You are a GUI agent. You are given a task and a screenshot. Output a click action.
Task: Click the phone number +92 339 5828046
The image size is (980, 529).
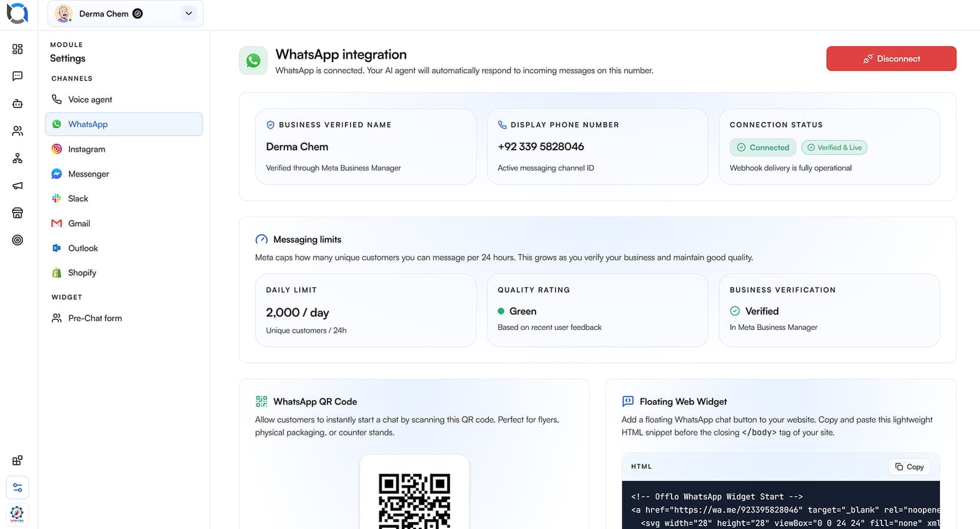(x=541, y=147)
